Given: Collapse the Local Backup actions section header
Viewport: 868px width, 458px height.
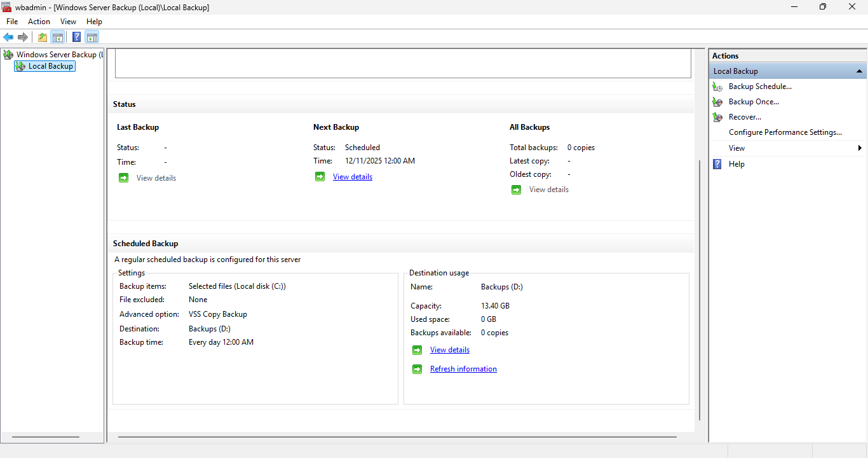Looking at the screenshot, I should coord(858,71).
